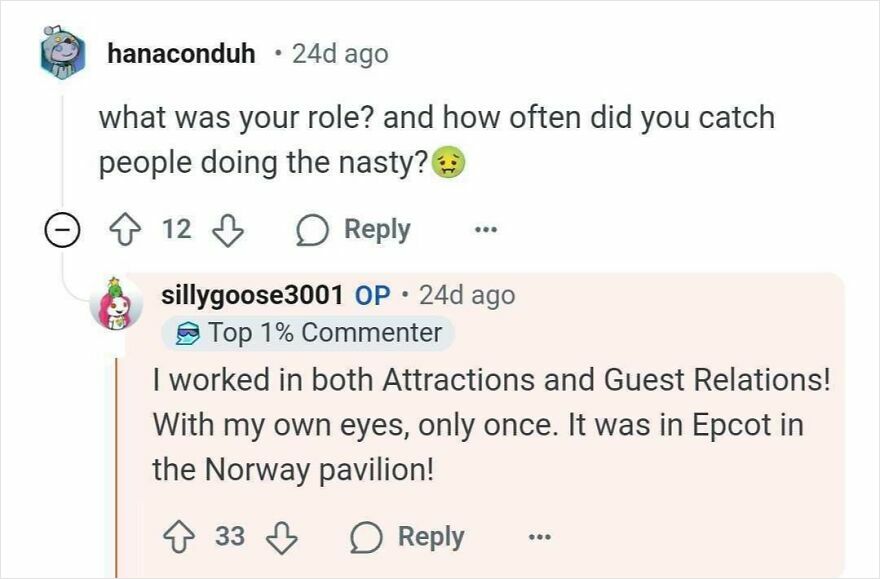Open the three-dot menu under sillygoose3001's reply
The width and height of the screenshot is (880, 579).
coord(539,536)
